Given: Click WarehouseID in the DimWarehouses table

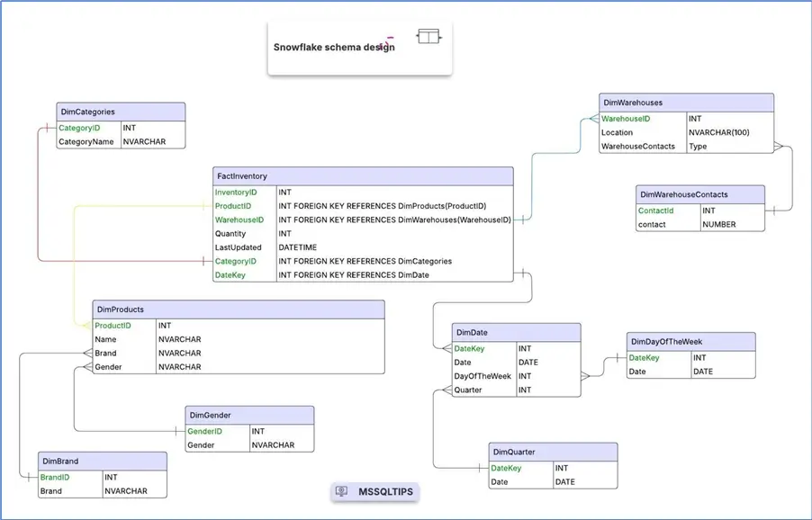Looking at the screenshot, I should [626, 119].
